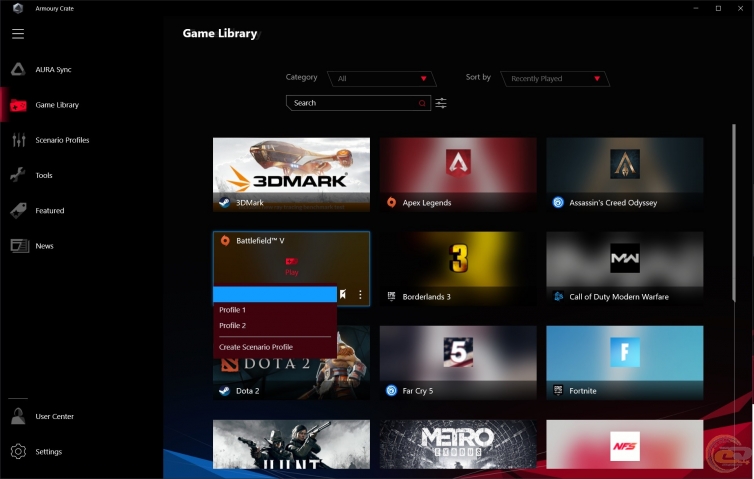Image resolution: width=754 pixels, height=479 pixels.
Task: Open the User Center label
Action: [54, 416]
